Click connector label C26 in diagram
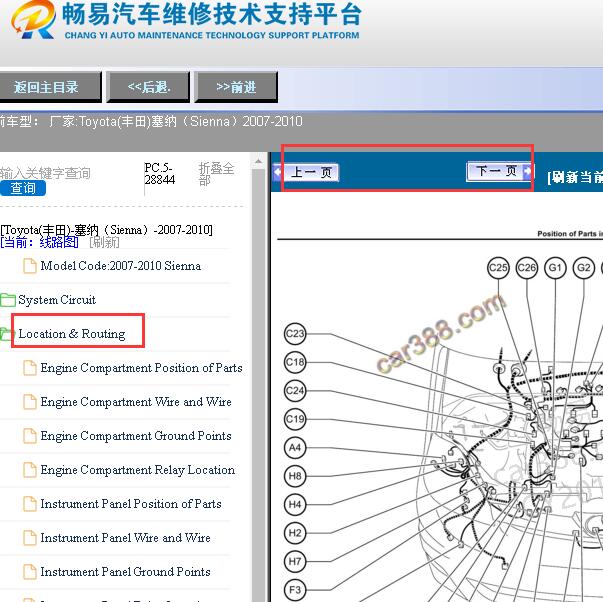The height and width of the screenshot is (602, 603). coord(527,268)
